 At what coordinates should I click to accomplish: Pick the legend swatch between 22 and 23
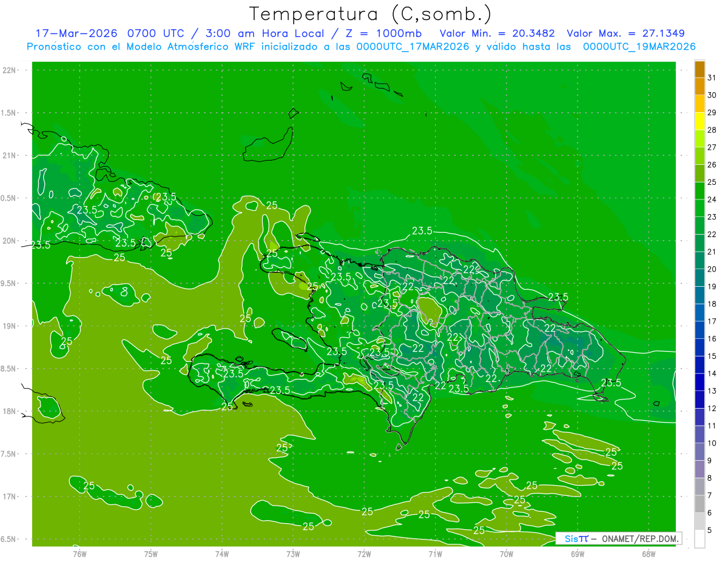click(699, 225)
